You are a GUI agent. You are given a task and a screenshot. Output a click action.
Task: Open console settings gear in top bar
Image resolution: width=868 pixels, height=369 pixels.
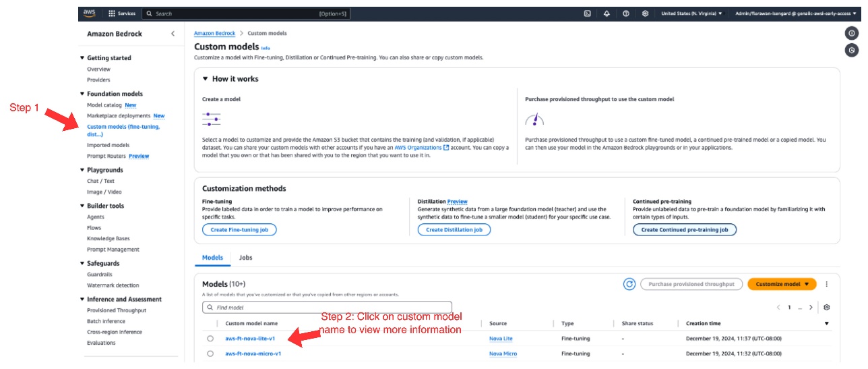pos(645,13)
